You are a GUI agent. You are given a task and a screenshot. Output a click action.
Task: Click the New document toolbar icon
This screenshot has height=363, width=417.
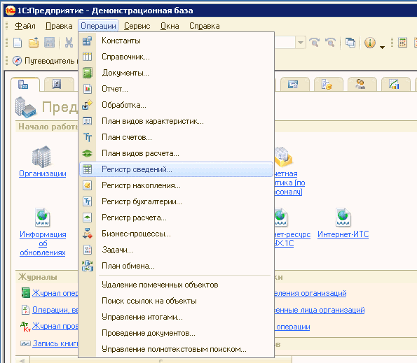coord(18,43)
